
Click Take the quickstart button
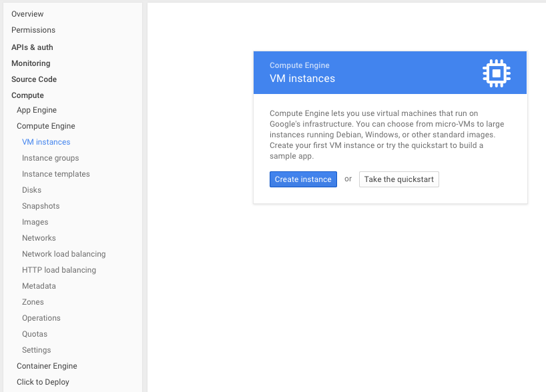(398, 179)
